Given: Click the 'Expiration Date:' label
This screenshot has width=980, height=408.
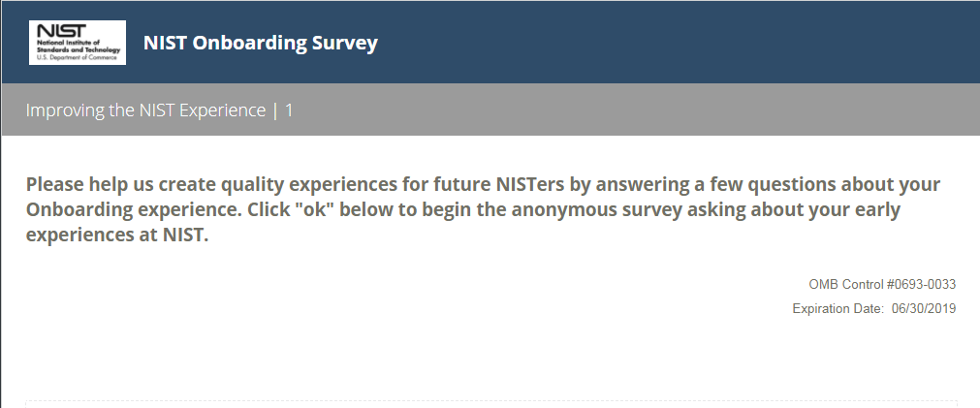Looking at the screenshot, I should point(838,309).
